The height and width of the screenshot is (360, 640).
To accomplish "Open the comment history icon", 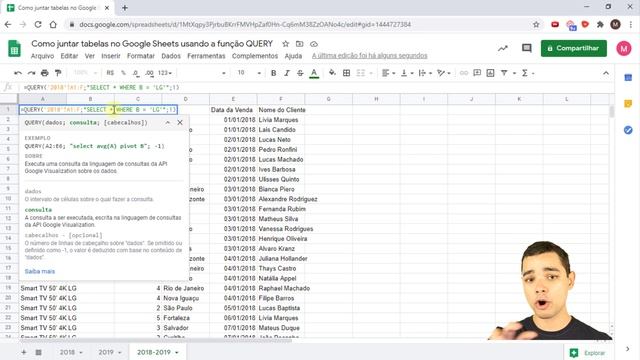I will tap(527, 48).
